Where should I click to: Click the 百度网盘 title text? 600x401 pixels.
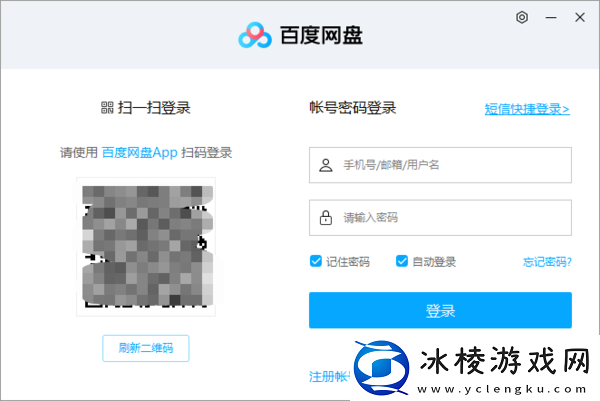click(321, 36)
